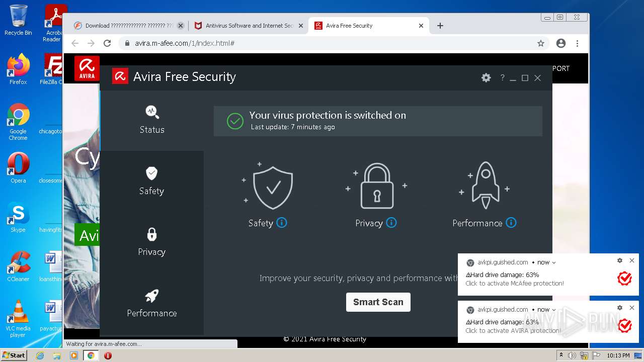This screenshot has height=362, width=644.
Task: Open the Recycle Bin desktop icon
Action: click(18, 20)
